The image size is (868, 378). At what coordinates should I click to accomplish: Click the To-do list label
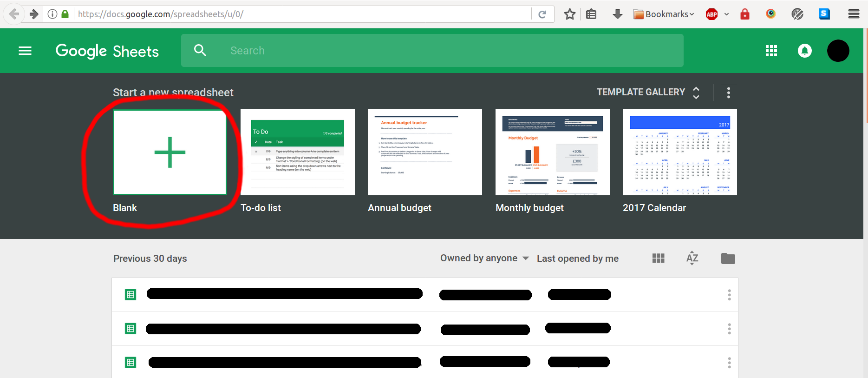tap(261, 208)
